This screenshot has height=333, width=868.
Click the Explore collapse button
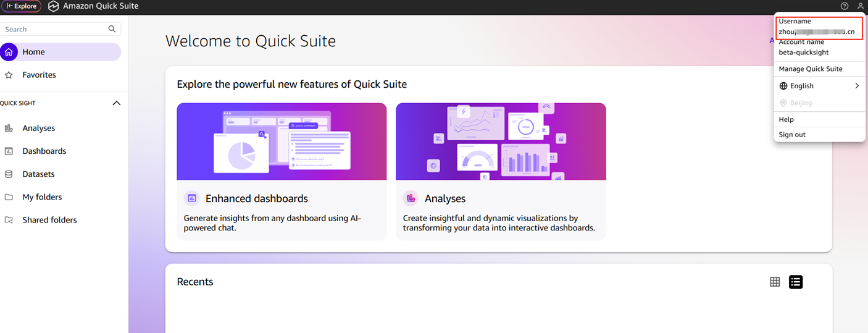coord(22,6)
